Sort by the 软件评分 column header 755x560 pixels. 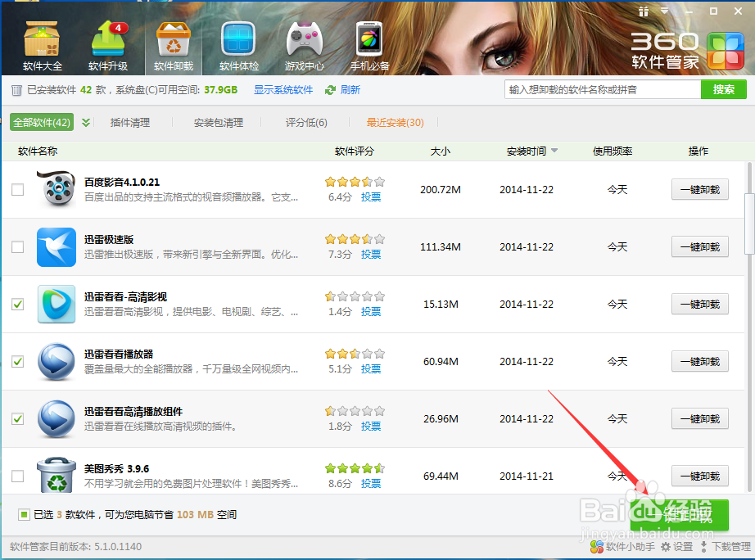[355, 151]
